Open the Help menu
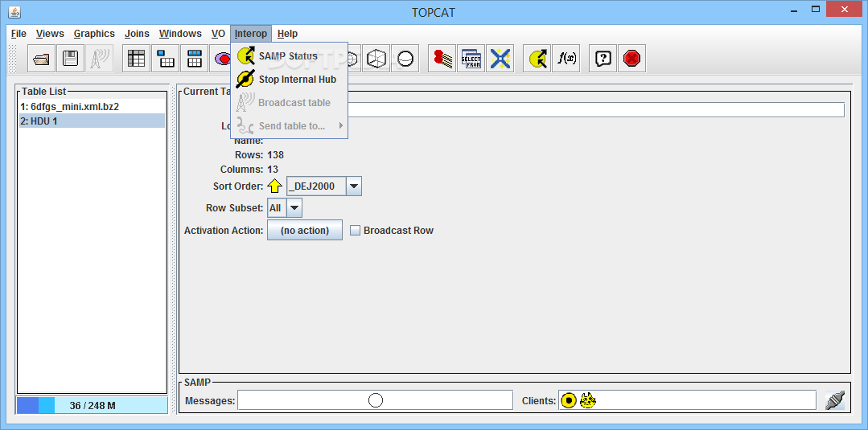The image size is (868, 430). click(x=287, y=34)
